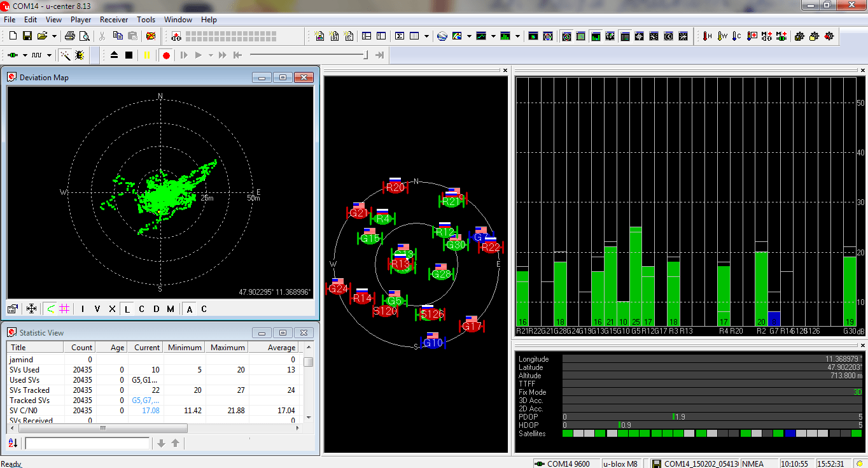Open the baudrate dropdown arrow
The height and width of the screenshot is (468, 868).
pos(49,55)
